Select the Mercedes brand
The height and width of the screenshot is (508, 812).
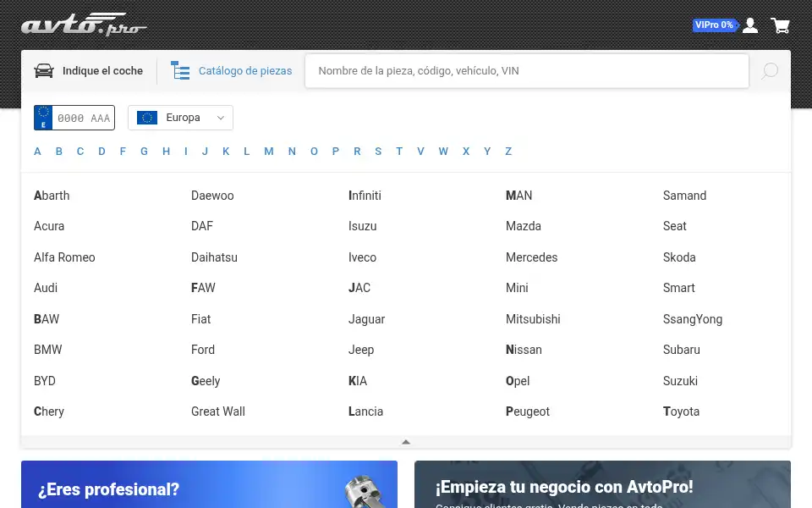click(x=532, y=257)
